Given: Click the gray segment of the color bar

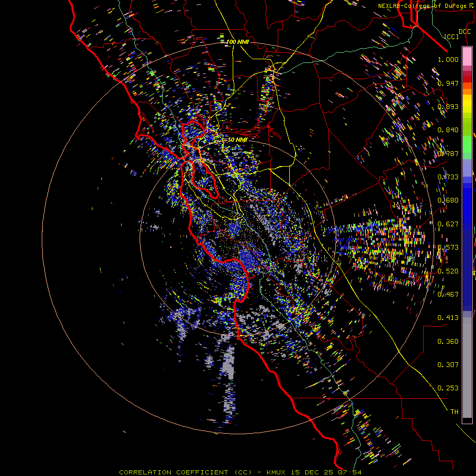Looking at the screenshot, I should tap(467, 368).
